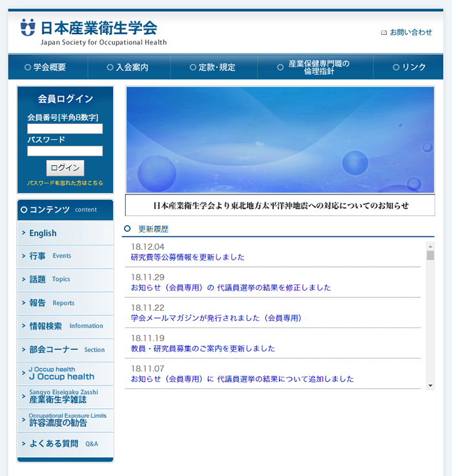Click the circle icon beside 更新履歴

pyautogui.click(x=127, y=229)
